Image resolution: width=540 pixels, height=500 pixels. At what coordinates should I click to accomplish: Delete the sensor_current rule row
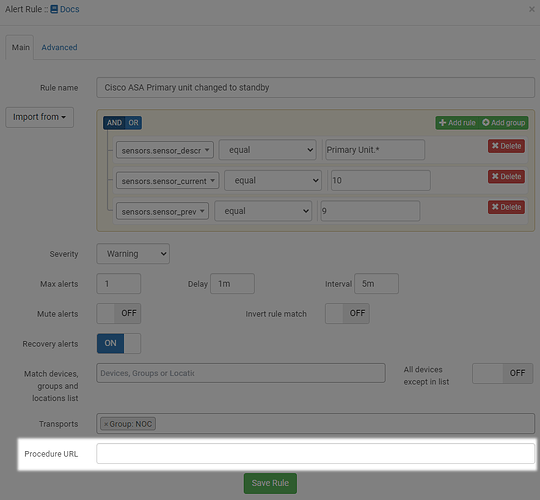pyautogui.click(x=506, y=177)
